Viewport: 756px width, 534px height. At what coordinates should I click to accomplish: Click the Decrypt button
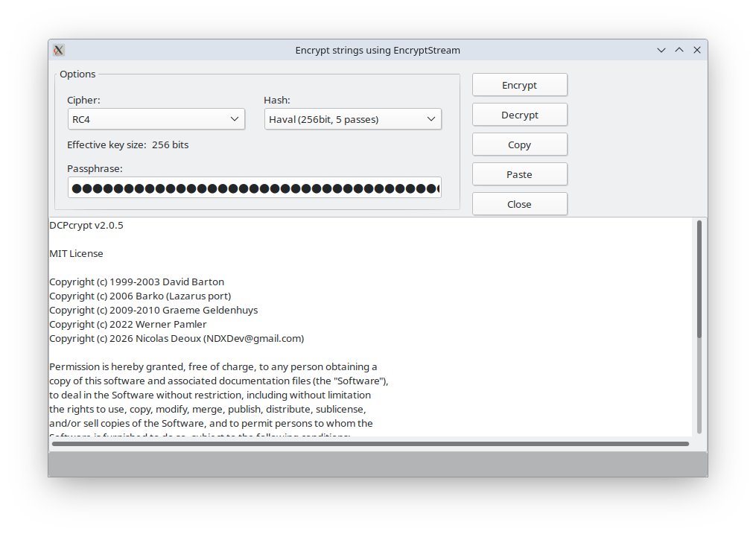click(520, 115)
